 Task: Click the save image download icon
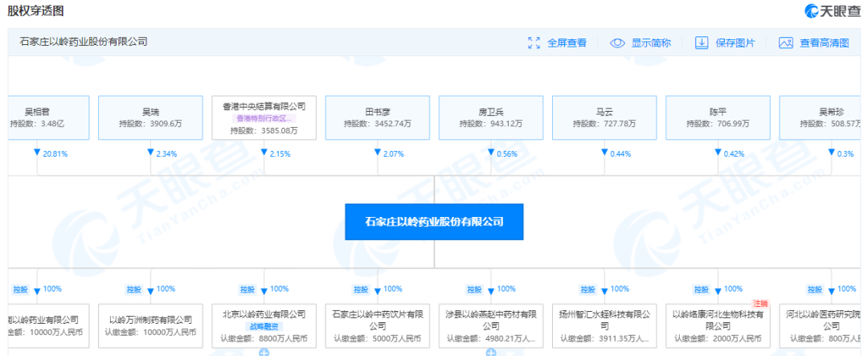701,43
